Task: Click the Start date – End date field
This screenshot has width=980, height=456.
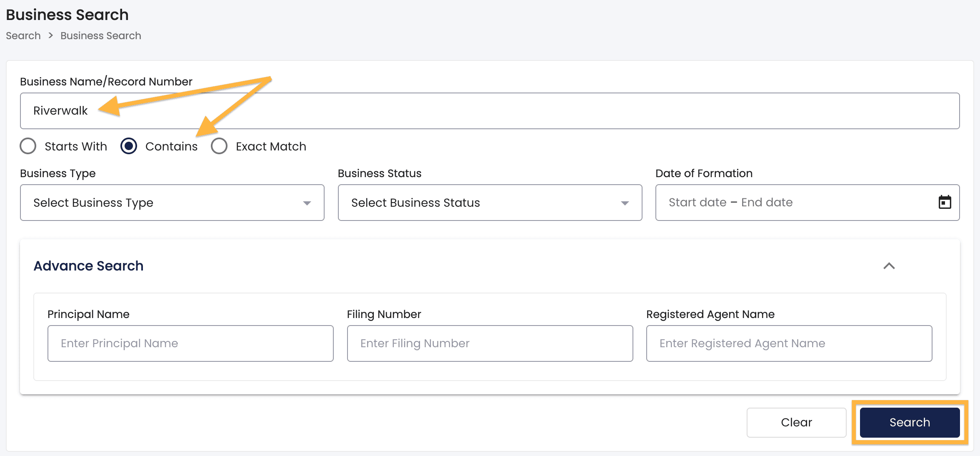Action: [792, 203]
